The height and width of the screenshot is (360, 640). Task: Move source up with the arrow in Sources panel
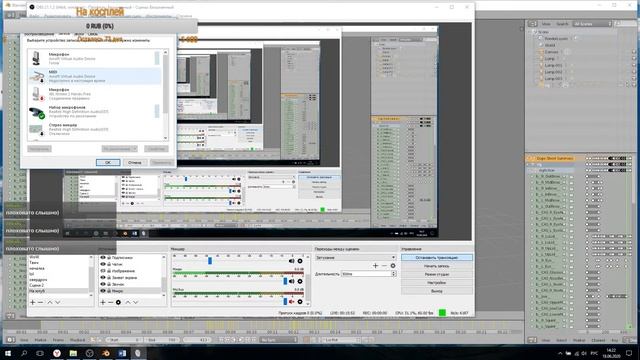tap(127, 302)
